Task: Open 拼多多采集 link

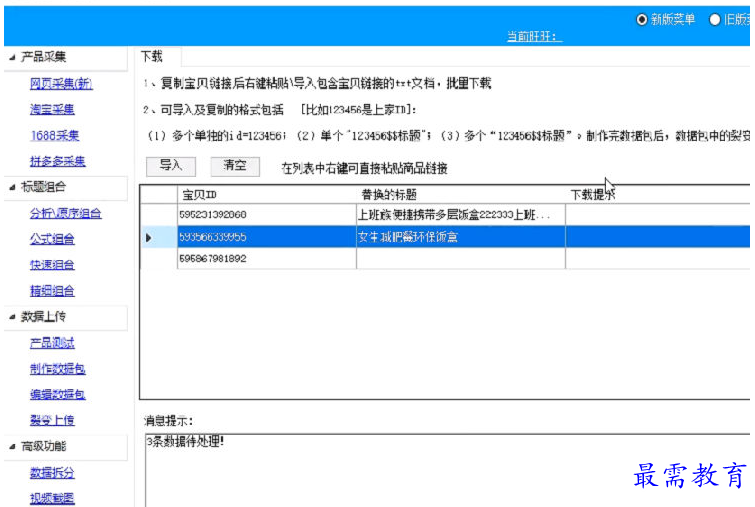Action: tap(57, 161)
